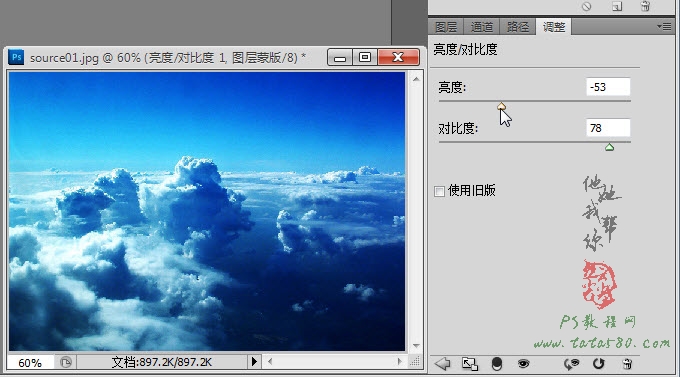Image resolution: width=680 pixels, height=377 pixels.
Task: Minimize the source01.jpg document window
Action: tap(340, 57)
